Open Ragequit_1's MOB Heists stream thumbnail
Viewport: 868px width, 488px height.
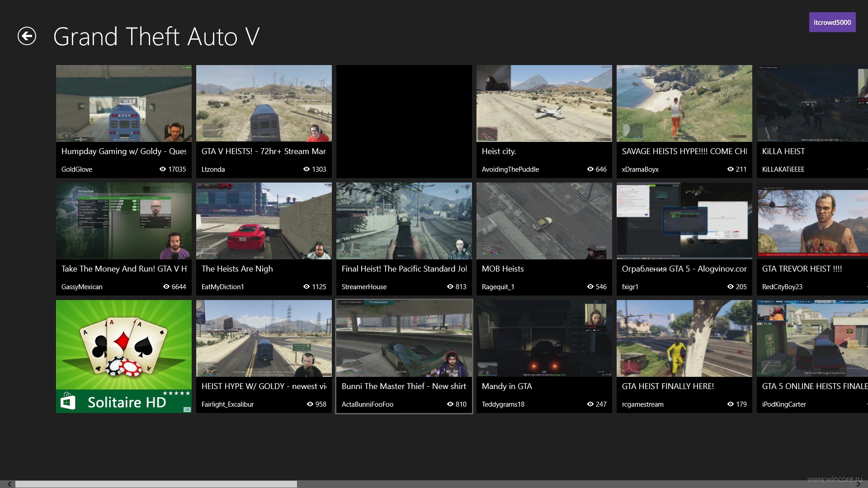point(544,221)
